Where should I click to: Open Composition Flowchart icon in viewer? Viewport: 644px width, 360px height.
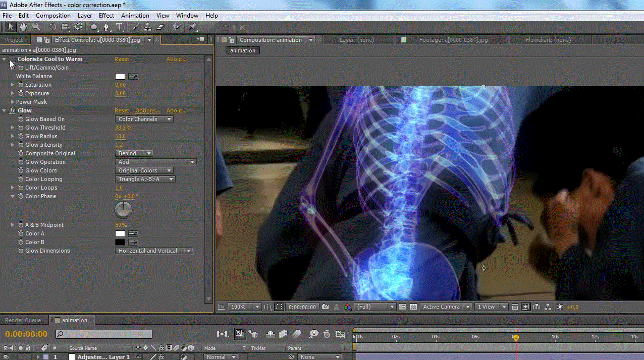(548, 307)
